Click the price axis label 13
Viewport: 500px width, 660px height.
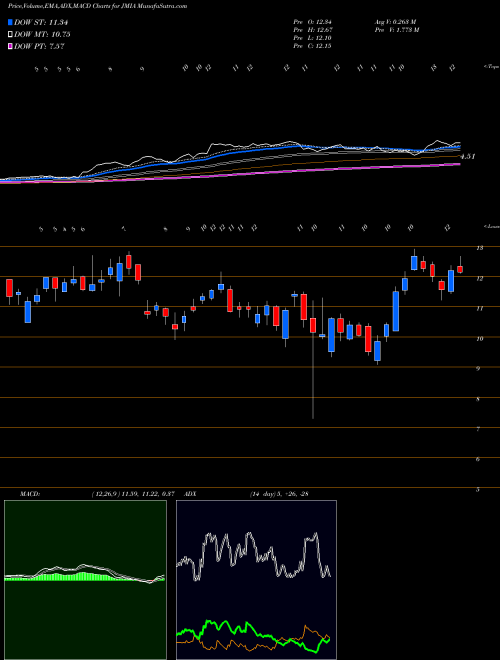(479, 248)
